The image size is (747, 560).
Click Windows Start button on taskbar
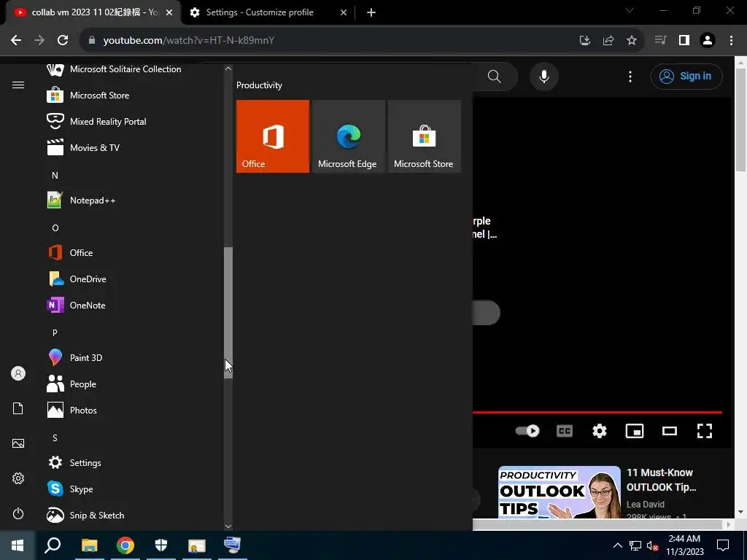[x=18, y=545]
